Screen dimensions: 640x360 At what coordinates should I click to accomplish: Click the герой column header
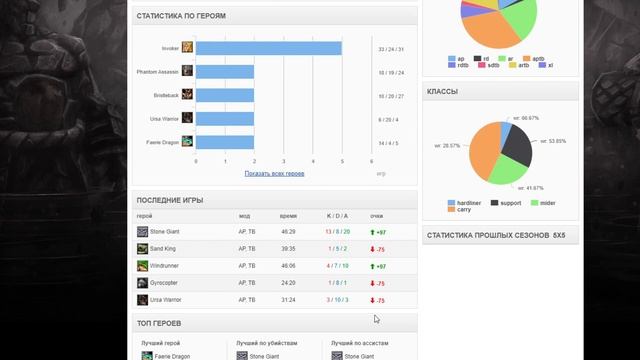pyautogui.click(x=144, y=216)
